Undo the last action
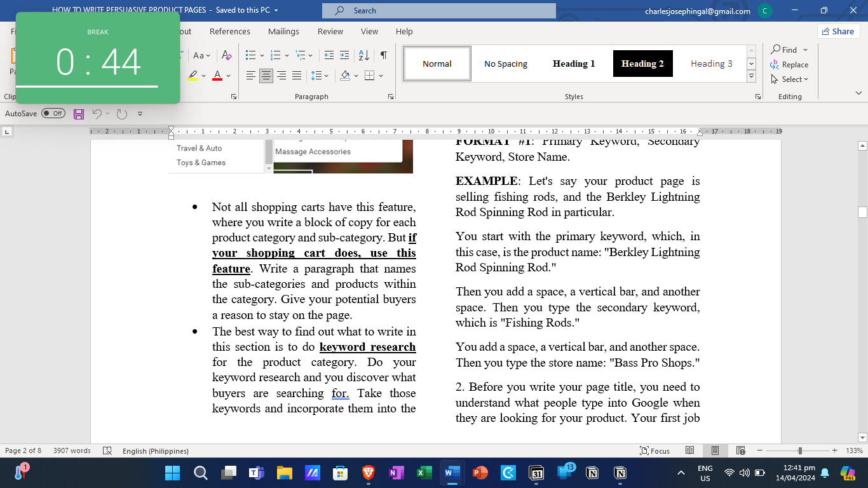The width and height of the screenshot is (868, 488). tap(97, 114)
